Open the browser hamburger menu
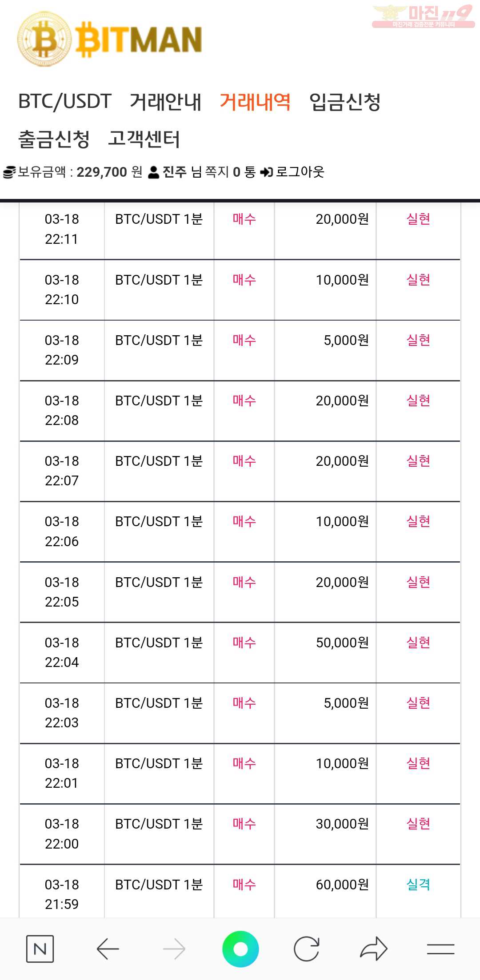This screenshot has width=480, height=980. coord(440,949)
